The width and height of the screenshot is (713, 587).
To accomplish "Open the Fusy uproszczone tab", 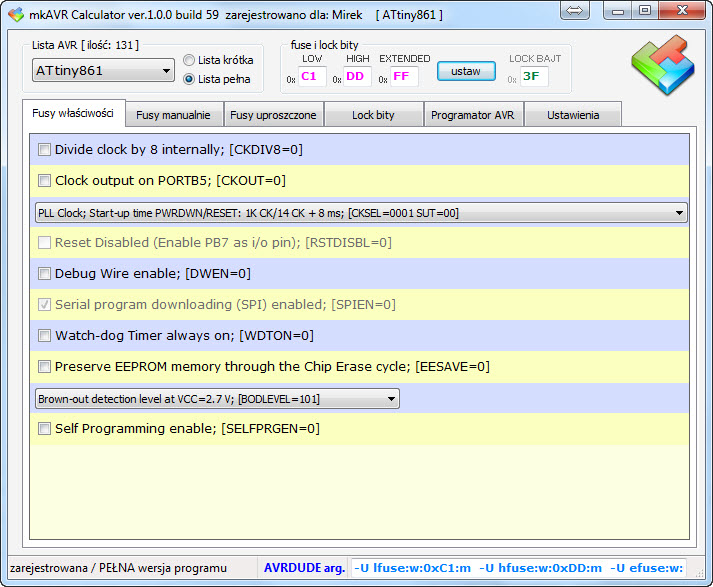I will (x=273, y=115).
